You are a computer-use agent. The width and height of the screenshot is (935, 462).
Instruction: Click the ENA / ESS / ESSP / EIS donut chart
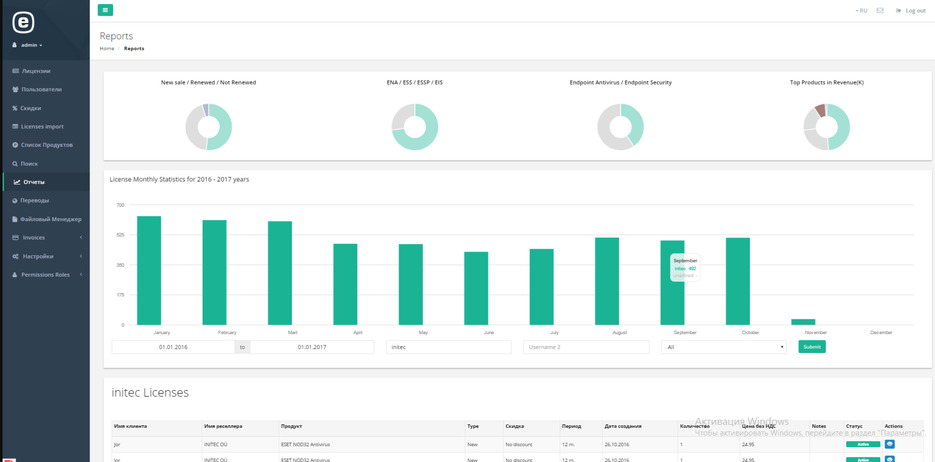pyautogui.click(x=415, y=127)
